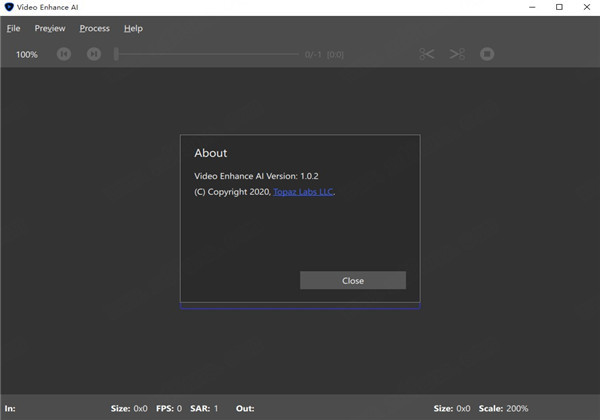Viewport: 600px width, 420px height.
Task: Open the File menu
Action: point(13,28)
